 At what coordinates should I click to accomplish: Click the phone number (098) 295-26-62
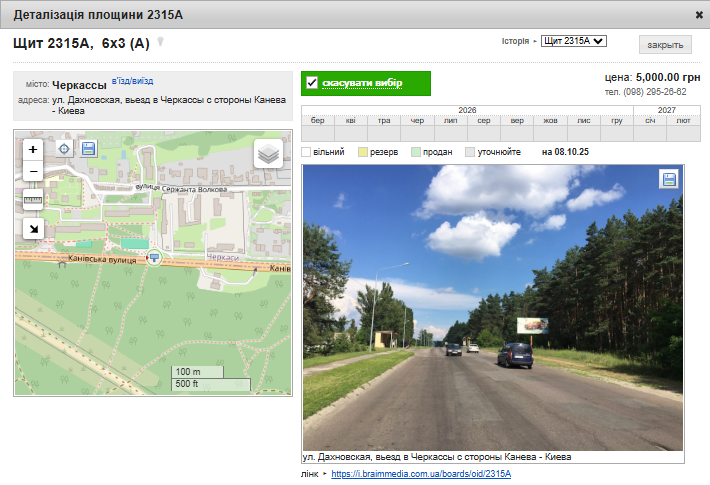pos(655,92)
